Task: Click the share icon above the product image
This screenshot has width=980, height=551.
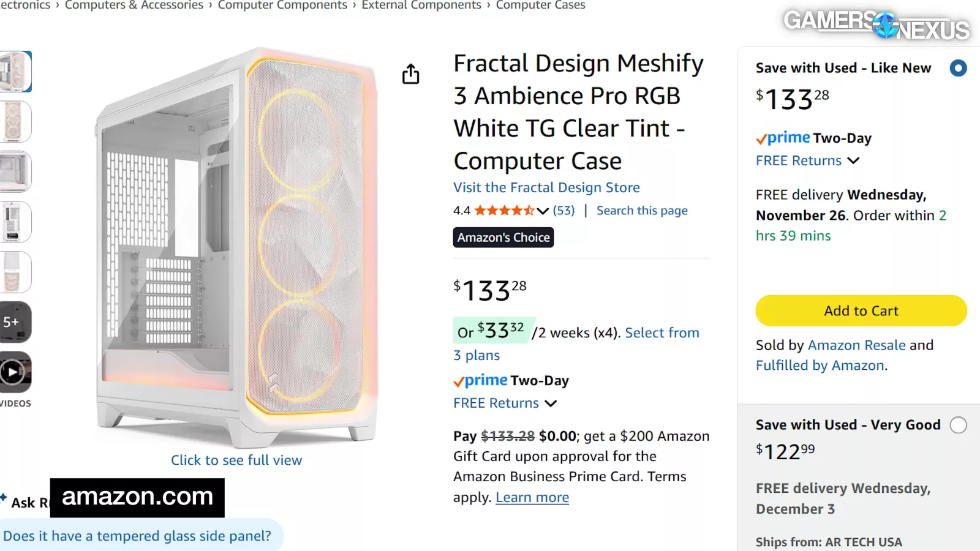Action: pos(410,74)
